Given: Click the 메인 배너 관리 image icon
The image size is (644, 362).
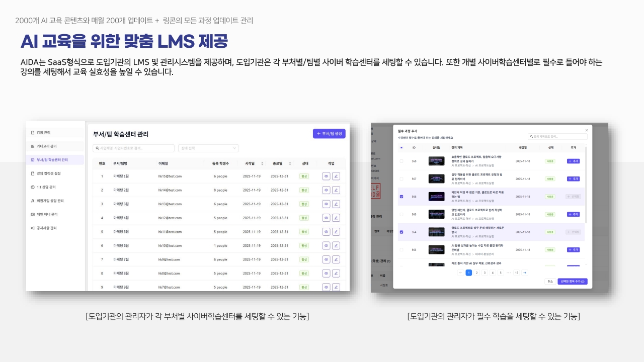Looking at the screenshot, I should [x=33, y=214].
